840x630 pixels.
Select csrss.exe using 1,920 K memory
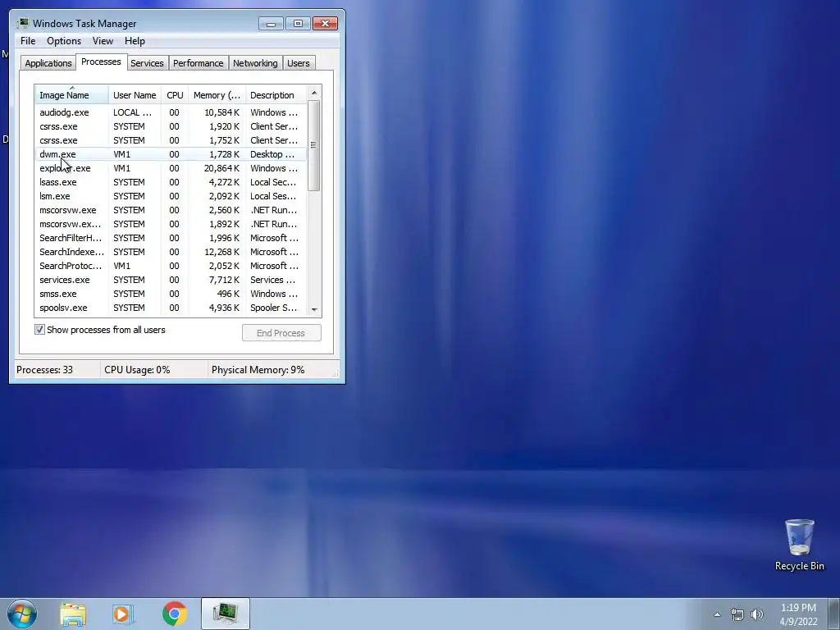click(x=171, y=126)
